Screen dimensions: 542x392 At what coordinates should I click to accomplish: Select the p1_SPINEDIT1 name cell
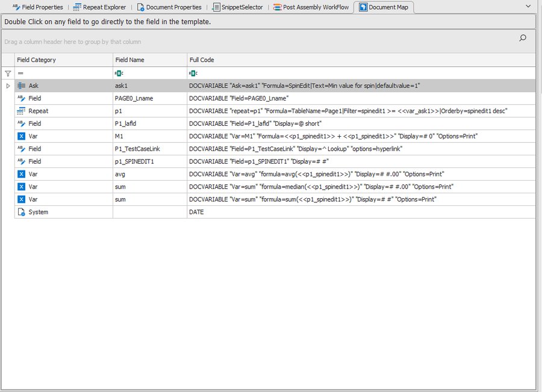point(150,161)
